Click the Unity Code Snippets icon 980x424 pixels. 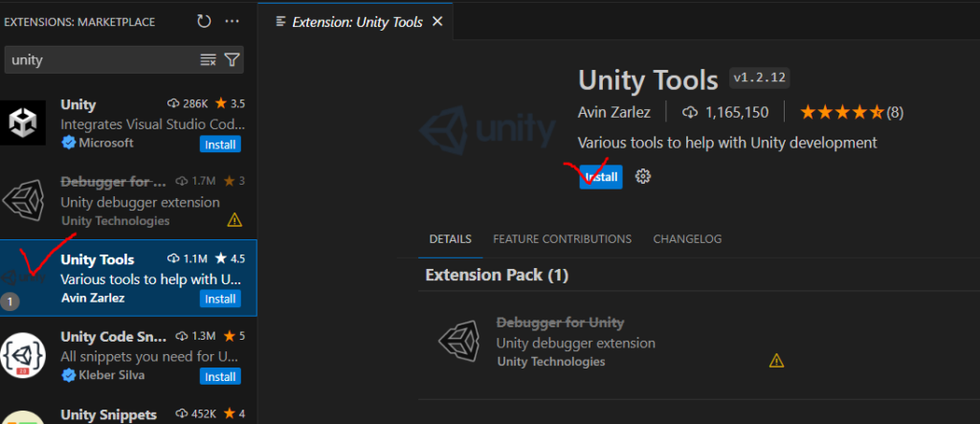(x=23, y=356)
